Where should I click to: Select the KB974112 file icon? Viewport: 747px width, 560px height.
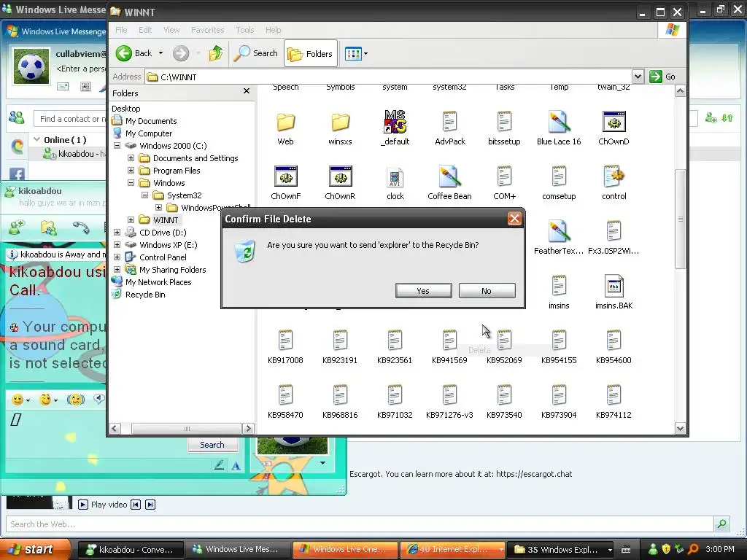[x=614, y=395]
